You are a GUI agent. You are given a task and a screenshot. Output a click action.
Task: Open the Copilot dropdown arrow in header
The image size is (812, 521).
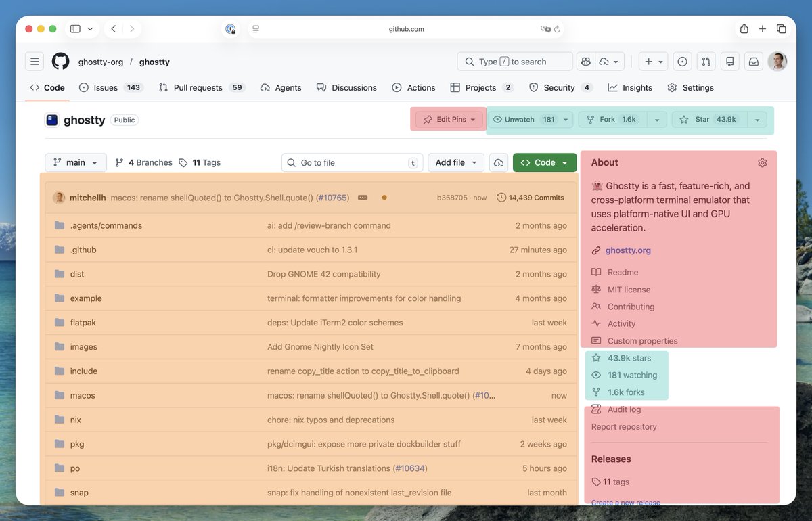(x=610, y=62)
